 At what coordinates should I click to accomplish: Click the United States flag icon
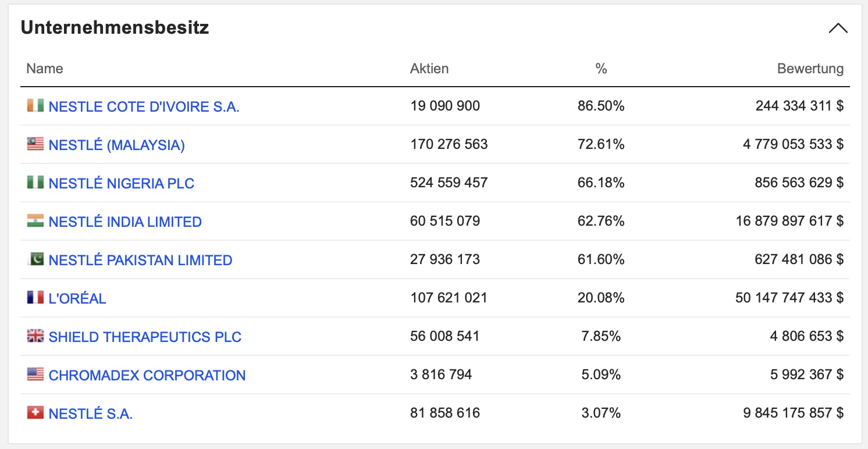(35, 375)
